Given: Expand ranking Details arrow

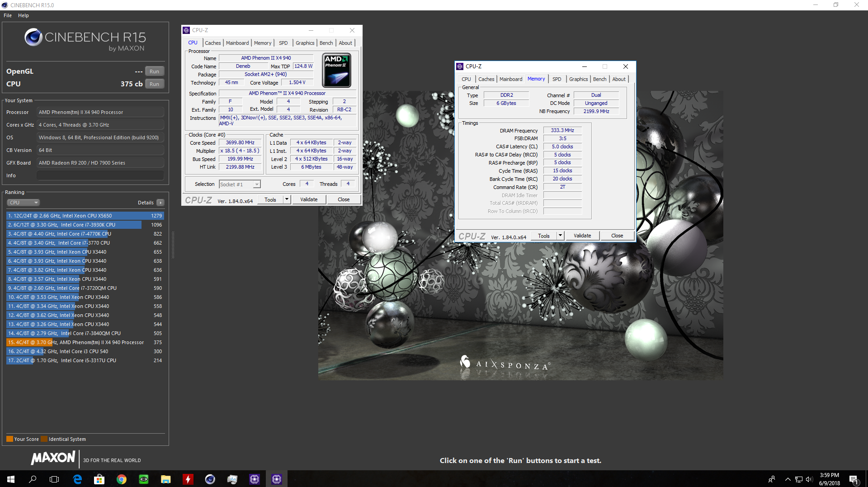Looking at the screenshot, I should click(160, 203).
